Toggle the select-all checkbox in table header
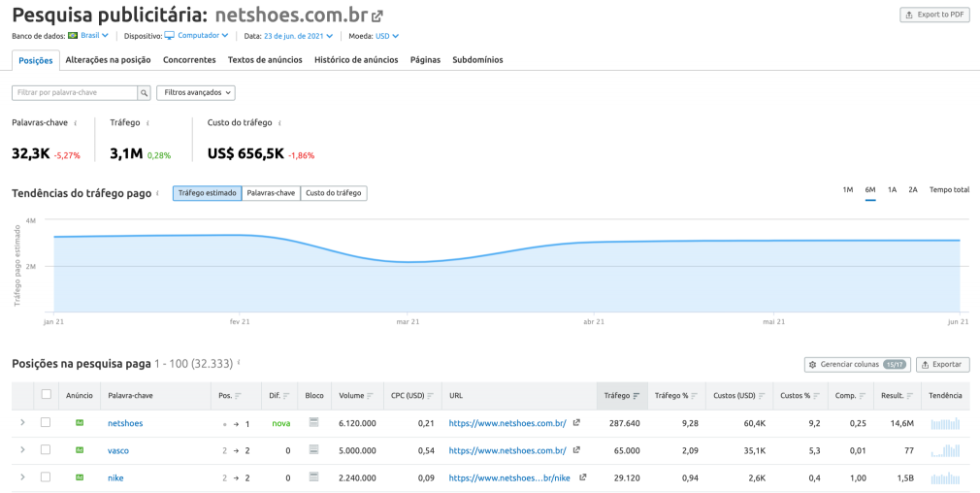 click(x=46, y=395)
